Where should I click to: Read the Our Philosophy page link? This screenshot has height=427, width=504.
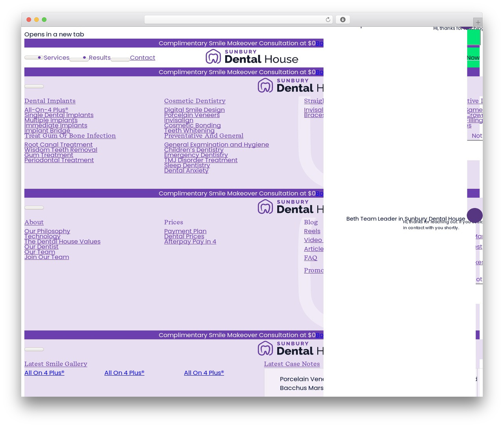click(x=47, y=231)
